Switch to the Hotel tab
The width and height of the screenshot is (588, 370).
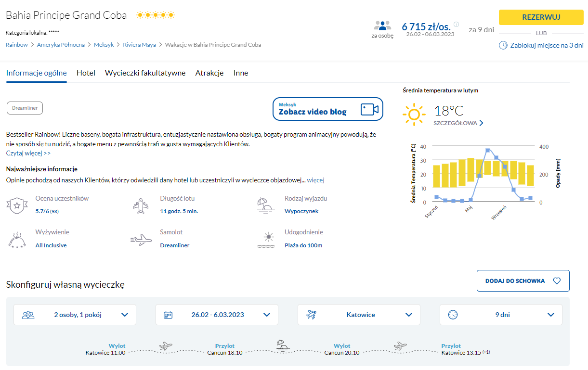pos(86,73)
